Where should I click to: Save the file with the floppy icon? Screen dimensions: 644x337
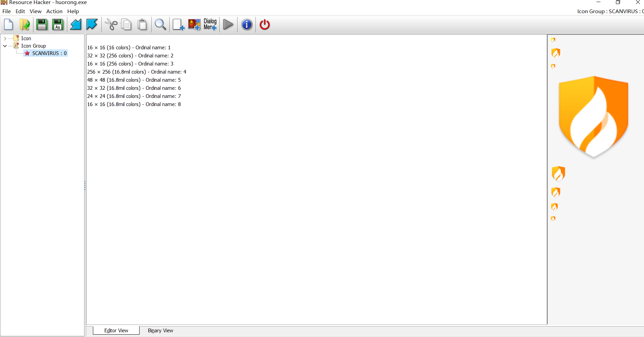tap(42, 25)
